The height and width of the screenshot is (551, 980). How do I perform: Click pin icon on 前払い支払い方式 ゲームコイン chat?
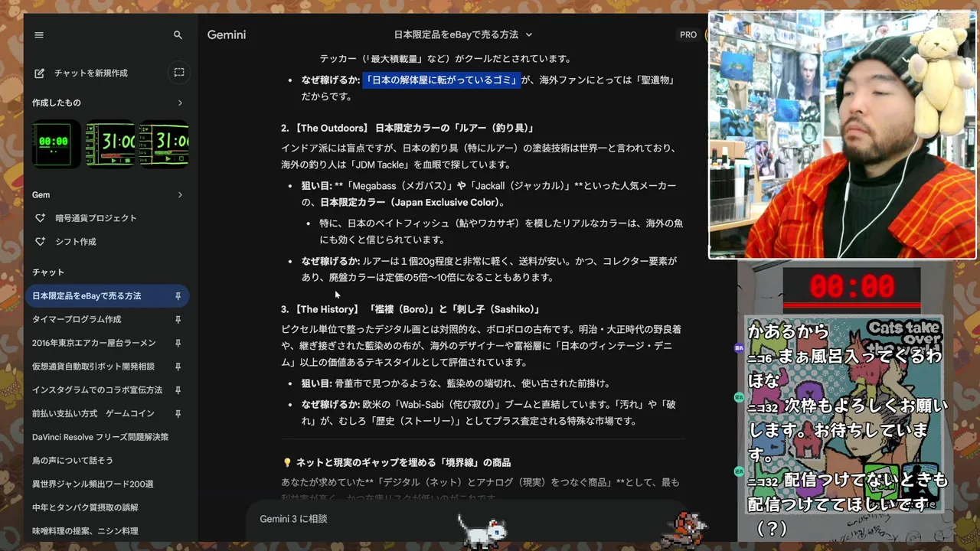(x=178, y=413)
